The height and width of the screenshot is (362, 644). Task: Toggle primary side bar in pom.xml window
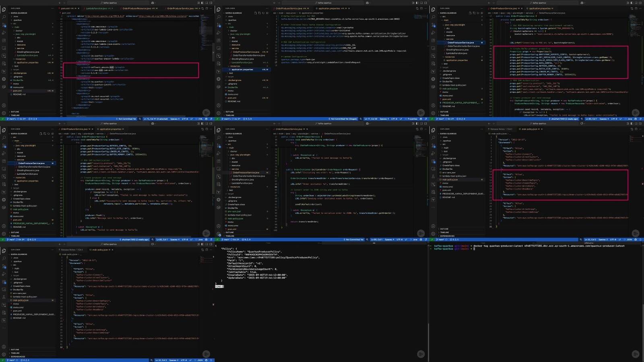point(202,3)
